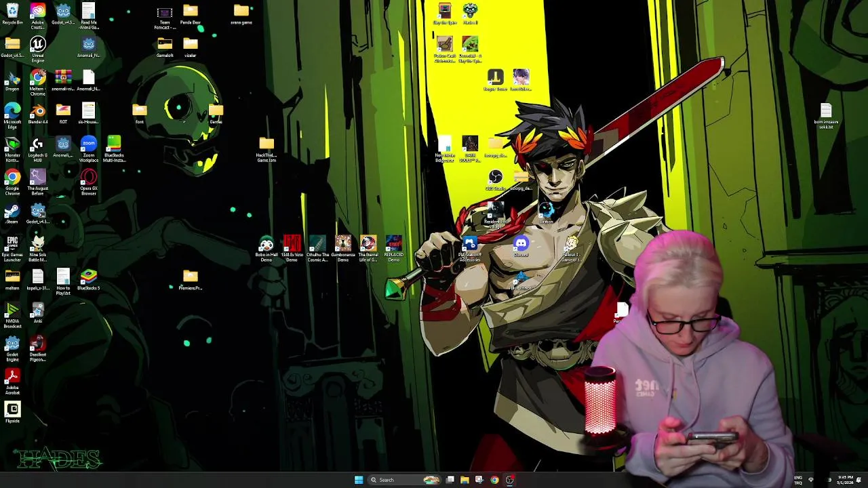Launch the REPLACED Demo shortcut

pyautogui.click(x=394, y=249)
